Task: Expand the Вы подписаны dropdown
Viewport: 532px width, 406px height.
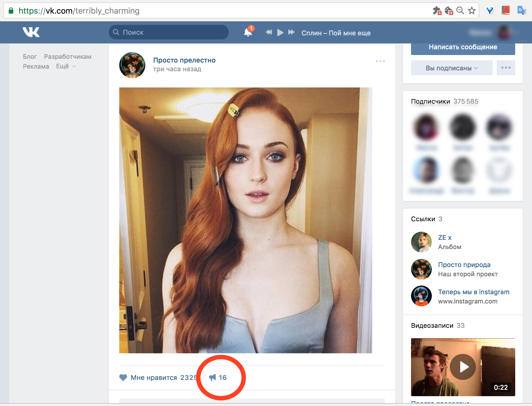Action: click(452, 68)
